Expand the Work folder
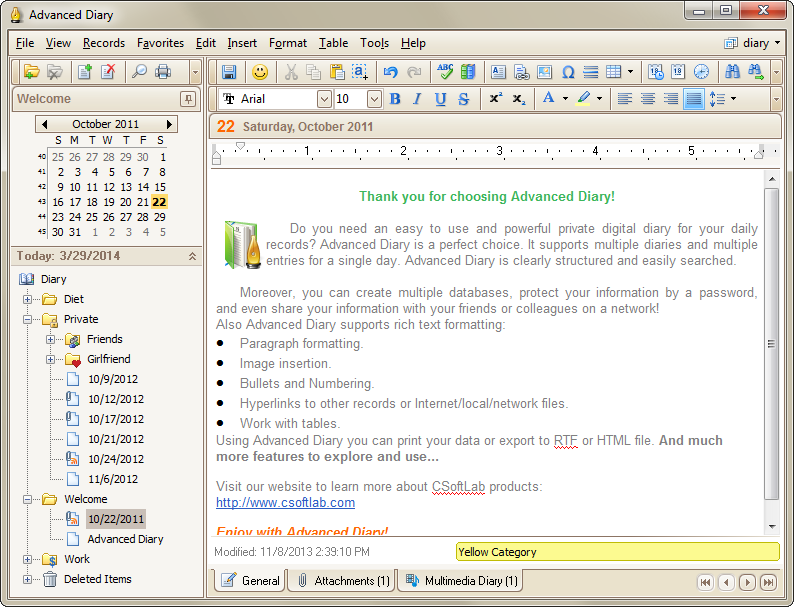Image resolution: width=794 pixels, height=607 pixels. coord(28,559)
